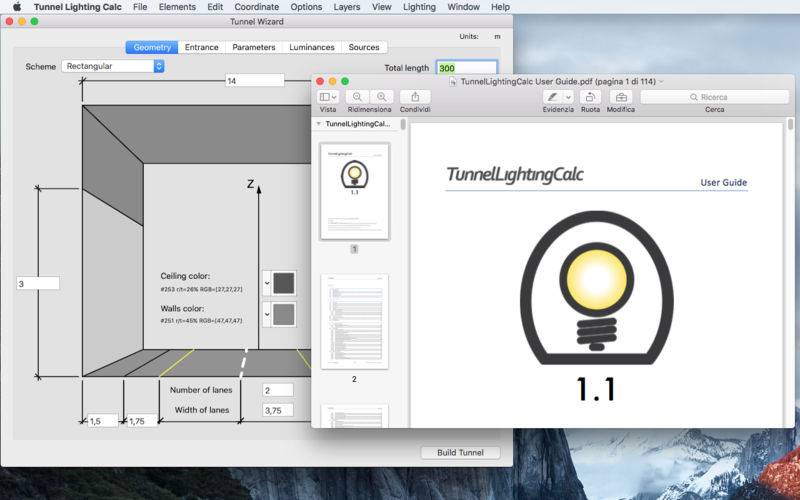This screenshot has width=800, height=500.
Task: Open the Lighting menu
Action: pyautogui.click(x=419, y=7)
